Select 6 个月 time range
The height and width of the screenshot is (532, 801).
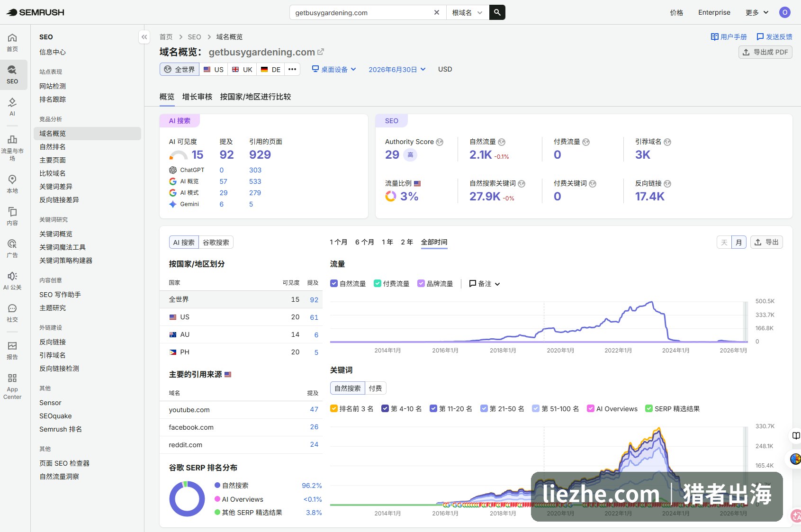click(365, 242)
